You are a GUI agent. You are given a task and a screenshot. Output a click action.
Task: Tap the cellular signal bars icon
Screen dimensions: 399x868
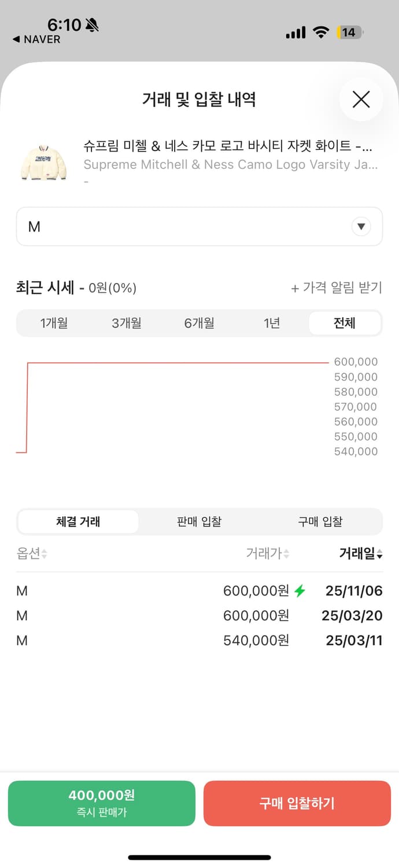coord(295,32)
